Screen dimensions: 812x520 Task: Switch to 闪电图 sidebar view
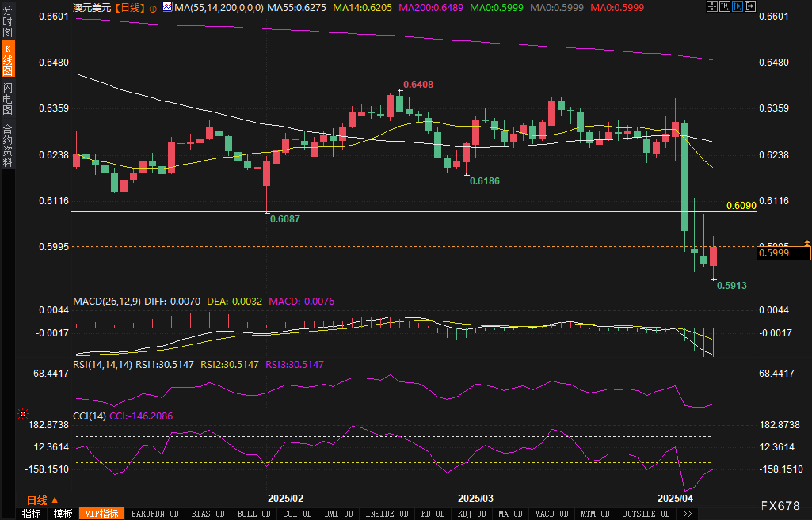coord(8,98)
